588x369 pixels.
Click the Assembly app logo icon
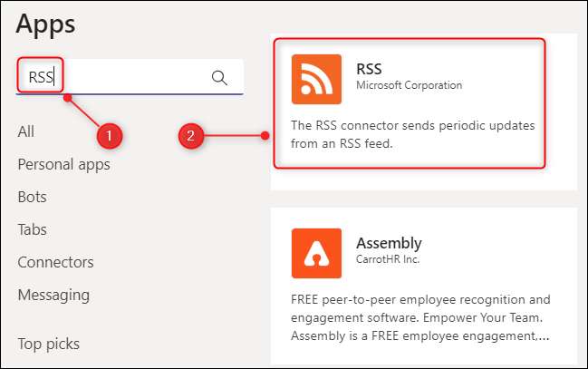point(316,253)
